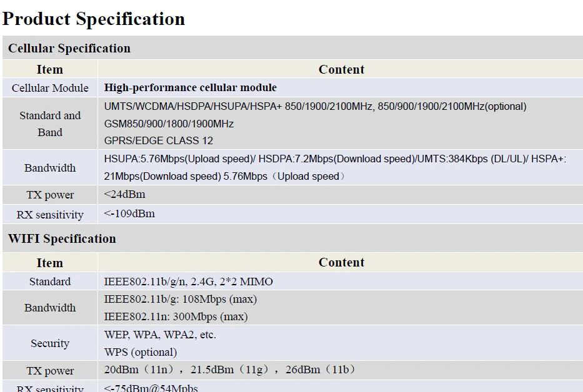This screenshot has width=583, height=392.
Task: Click the Standard and Band label
Action: [50, 124]
